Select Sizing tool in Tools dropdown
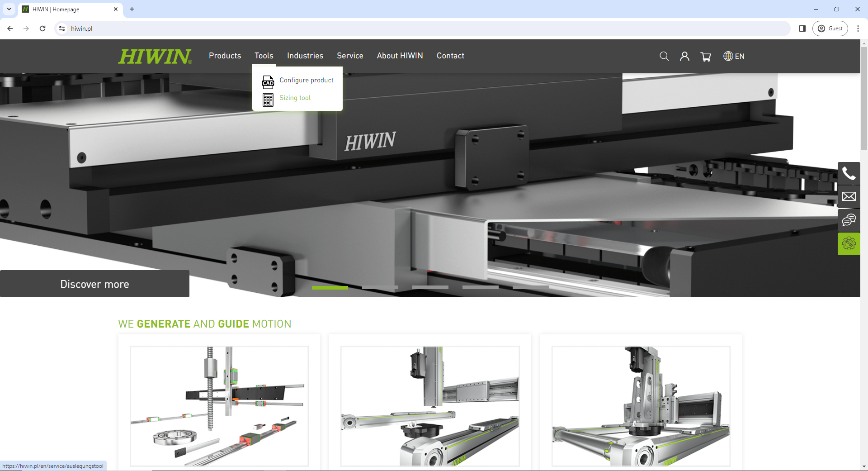This screenshot has height=471, width=868. [295, 98]
